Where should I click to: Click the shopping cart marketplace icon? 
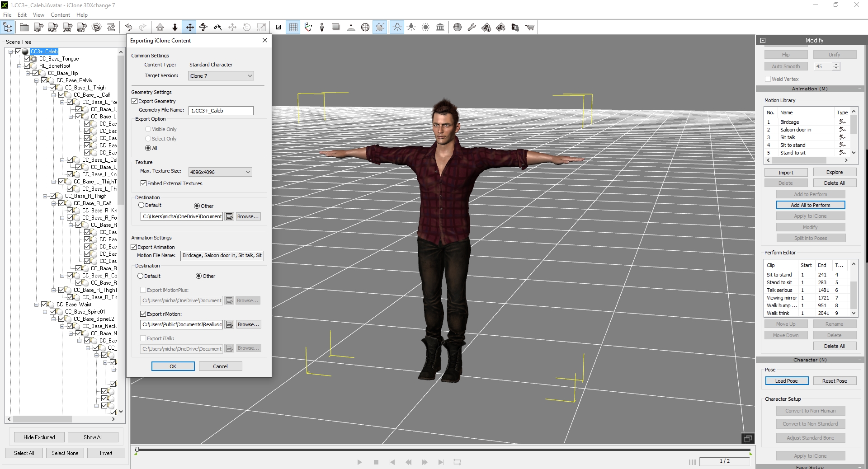(530, 28)
